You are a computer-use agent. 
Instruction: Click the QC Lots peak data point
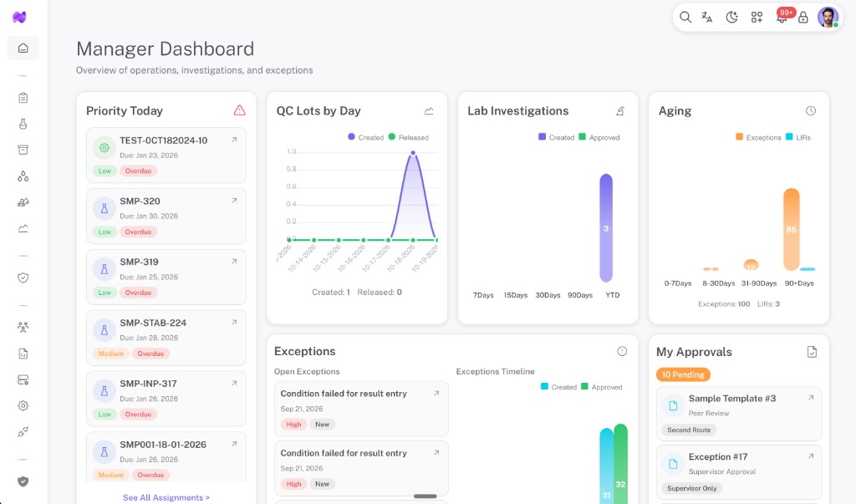point(413,153)
